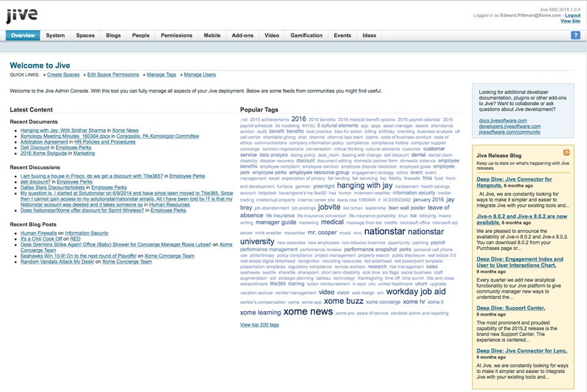Open the Edit Space Permissions quick link
Image resolution: width=587 pixels, height=392 pixels.
pos(113,74)
